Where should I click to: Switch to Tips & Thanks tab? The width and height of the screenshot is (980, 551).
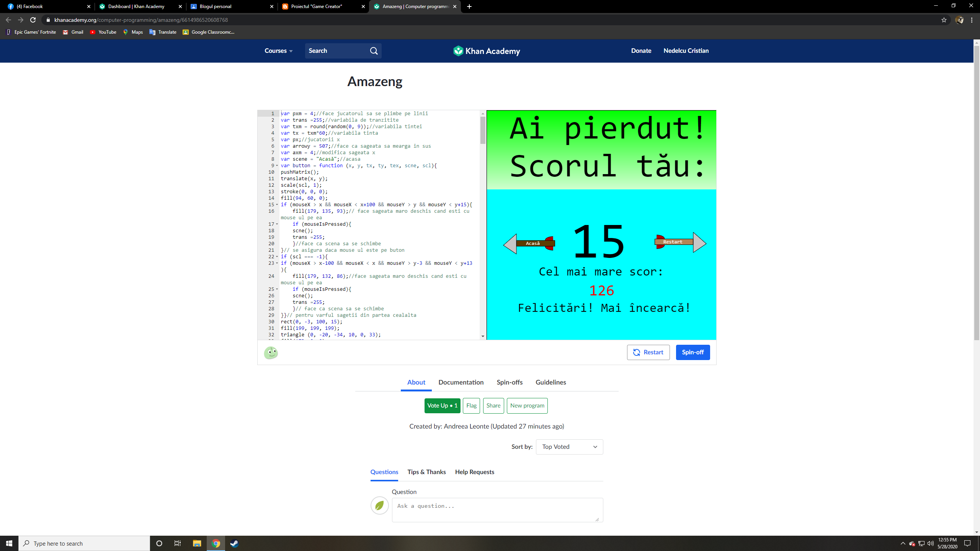[x=426, y=472]
